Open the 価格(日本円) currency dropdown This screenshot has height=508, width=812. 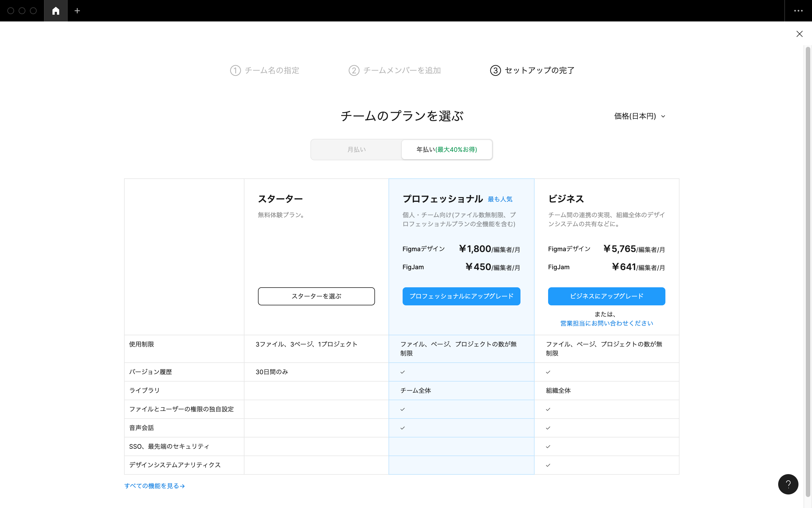click(639, 116)
